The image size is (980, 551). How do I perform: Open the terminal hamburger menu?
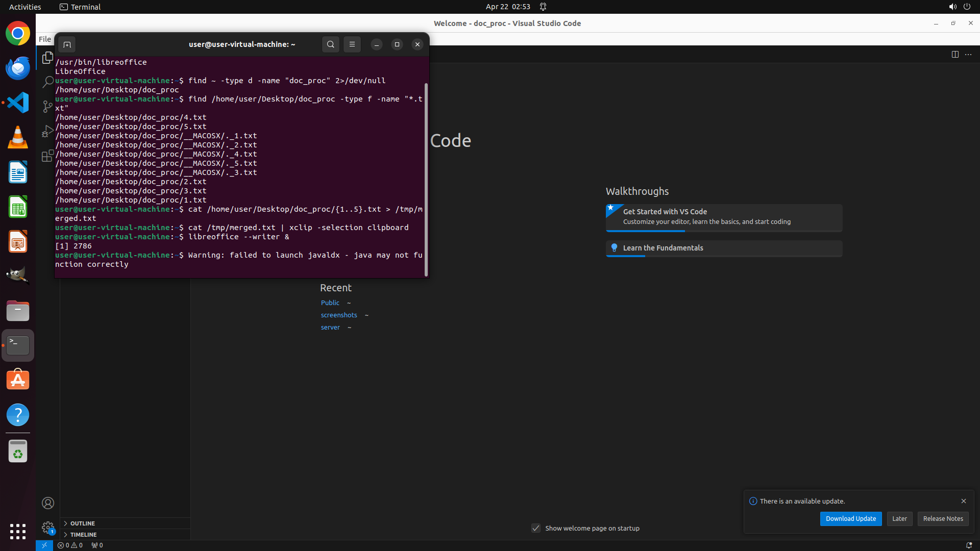[352, 44]
